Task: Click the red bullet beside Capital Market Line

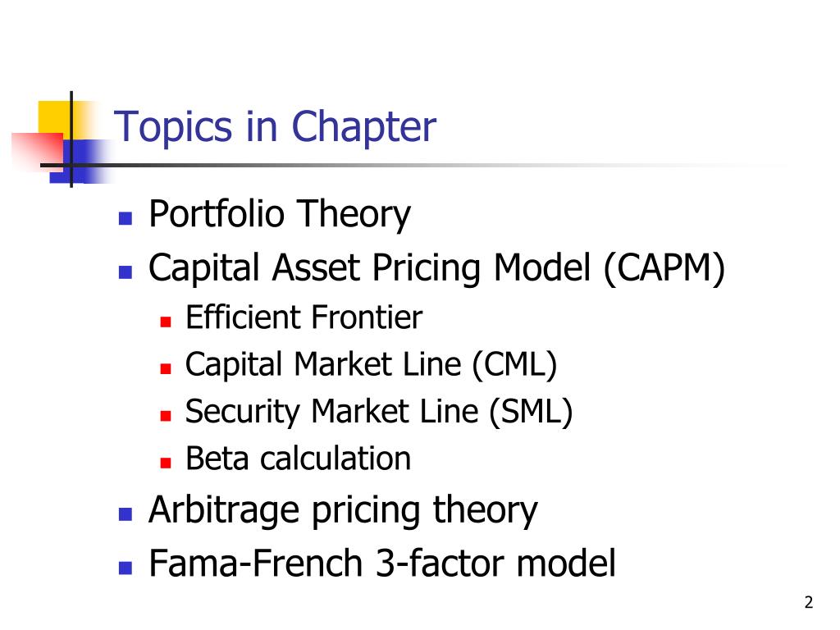Action: tap(166, 368)
